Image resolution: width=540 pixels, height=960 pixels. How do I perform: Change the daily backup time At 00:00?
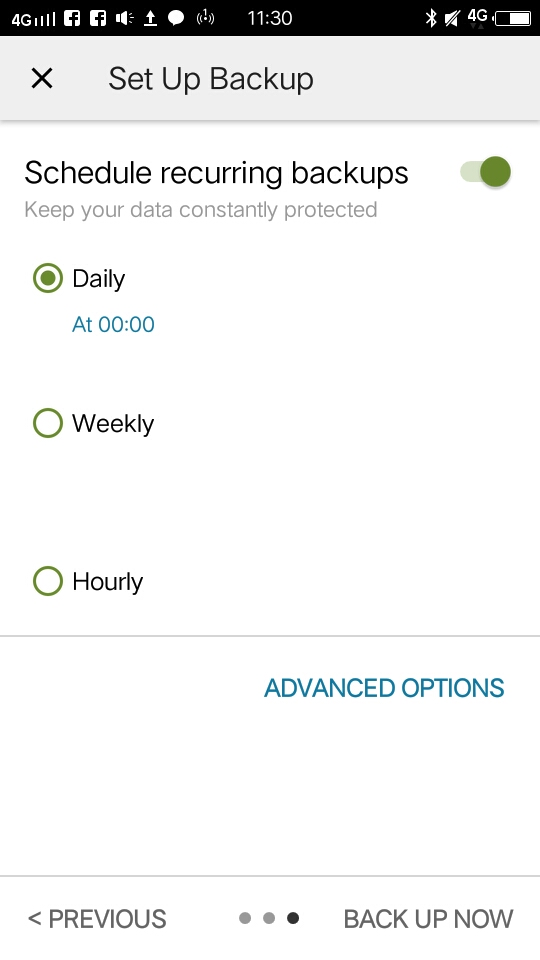coord(113,324)
